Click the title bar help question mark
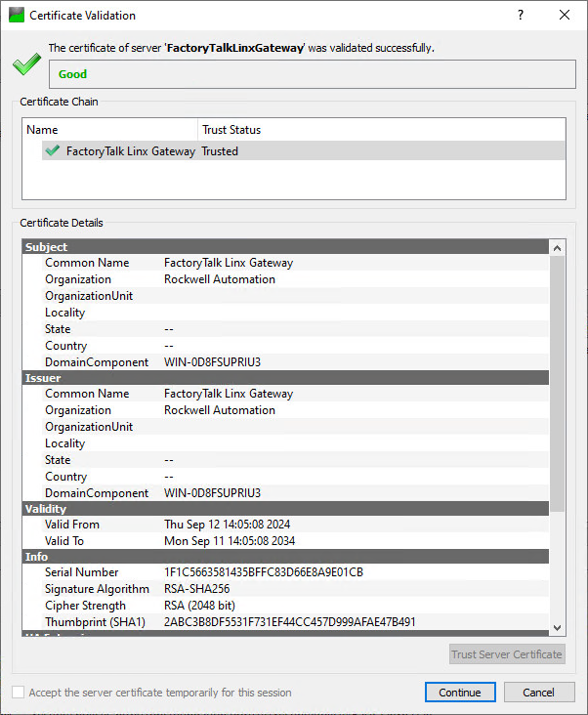588x715 pixels. pyautogui.click(x=520, y=16)
